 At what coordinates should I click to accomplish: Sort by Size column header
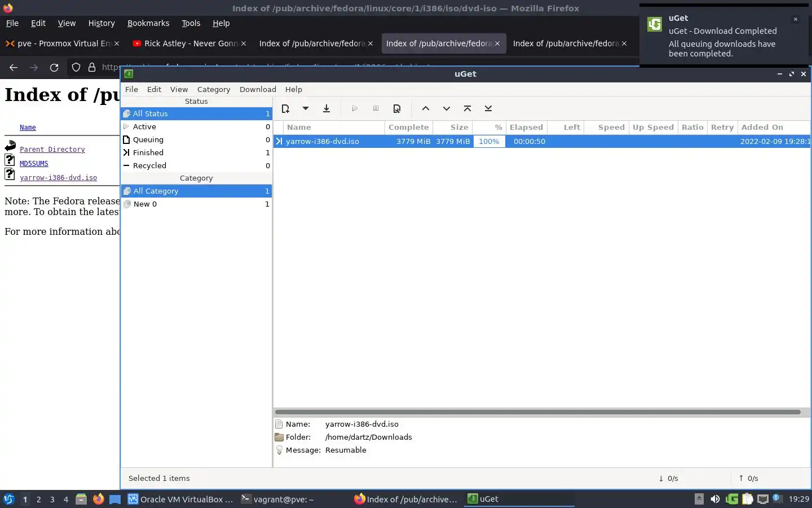tap(453, 127)
